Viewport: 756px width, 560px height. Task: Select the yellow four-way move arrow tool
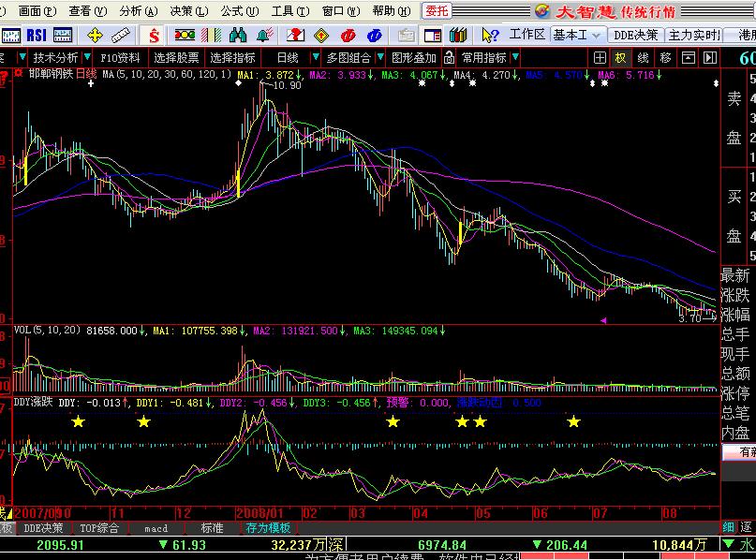pos(95,36)
